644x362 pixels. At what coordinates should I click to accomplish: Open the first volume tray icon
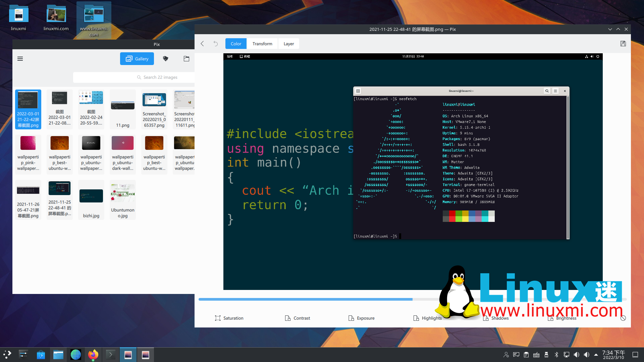pos(577,355)
